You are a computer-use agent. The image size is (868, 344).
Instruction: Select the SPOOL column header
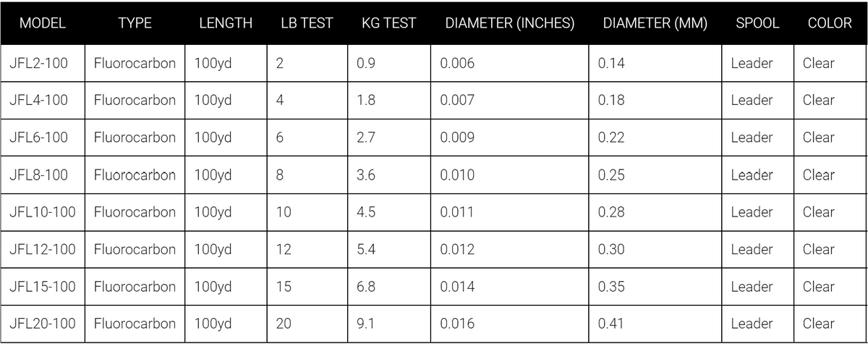click(757, 23)
